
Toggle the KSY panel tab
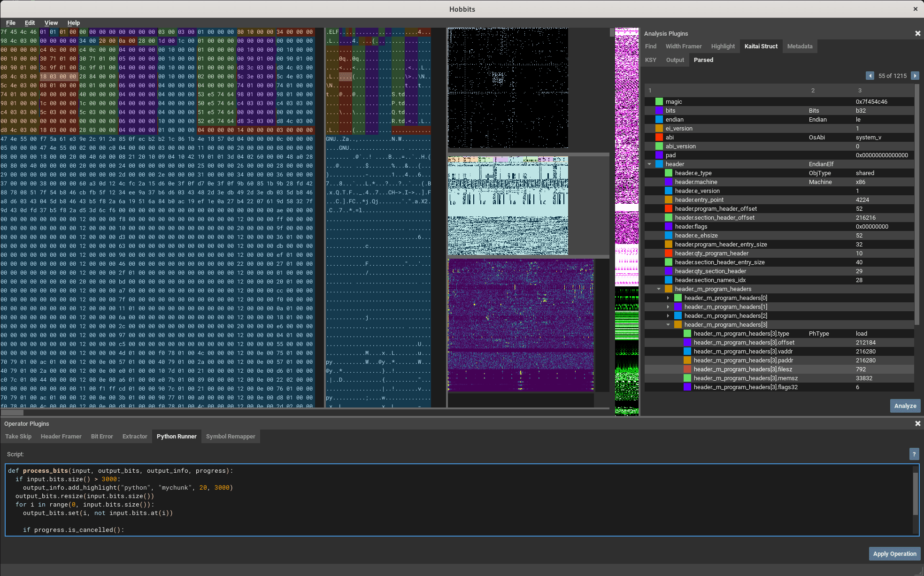coord(650,60)
